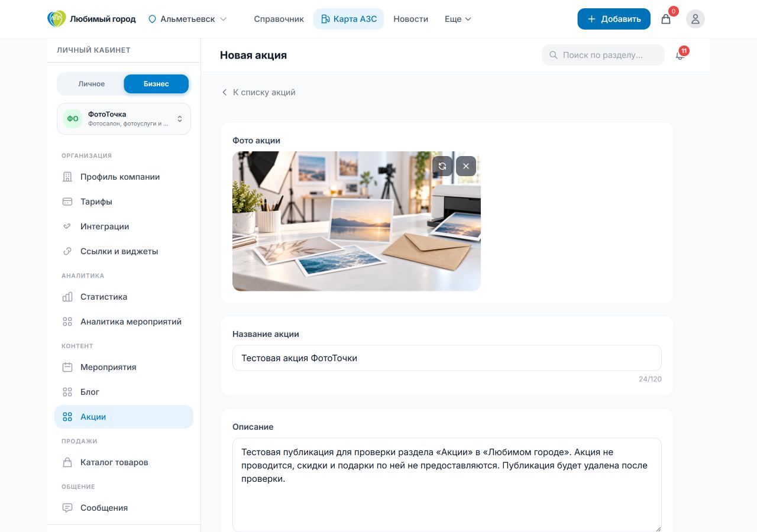This screenshot has width=757, height=532.
Task: Click the Блог grid icon
Action: [x=67, y=392]
